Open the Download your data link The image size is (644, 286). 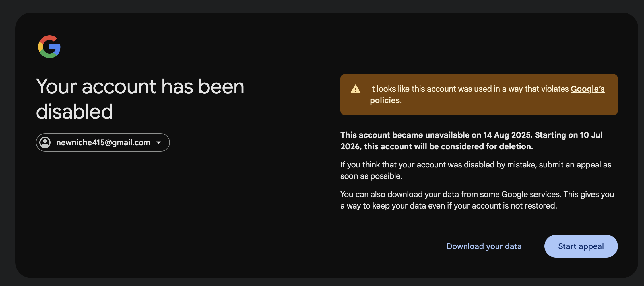point(484,246)
